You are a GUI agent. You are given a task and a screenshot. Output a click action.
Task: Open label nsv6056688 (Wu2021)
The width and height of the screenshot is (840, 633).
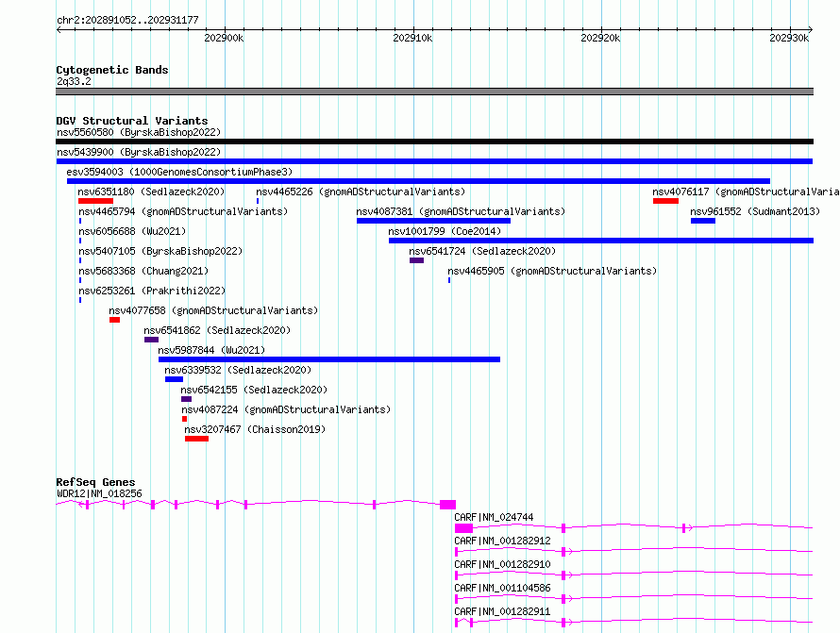coord(132,231)
